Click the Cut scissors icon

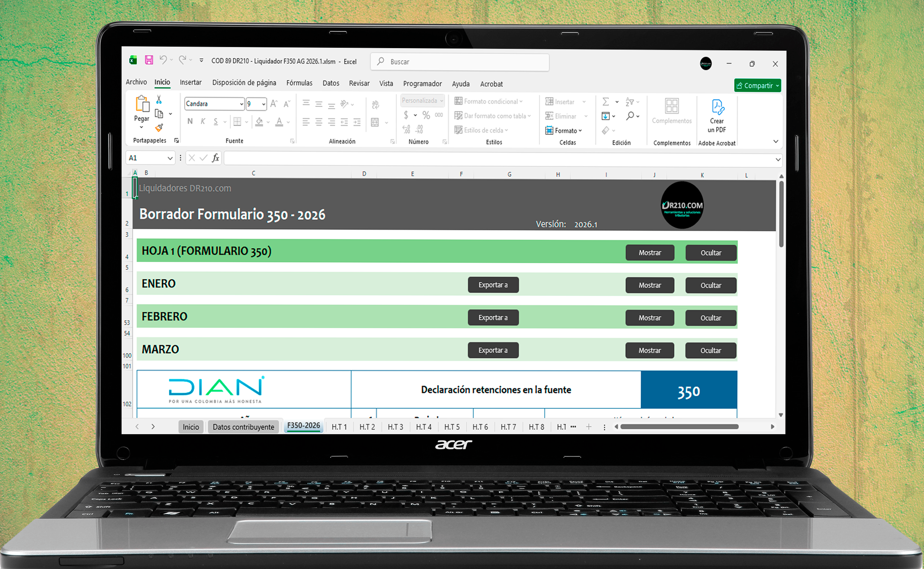pos(159,99)
